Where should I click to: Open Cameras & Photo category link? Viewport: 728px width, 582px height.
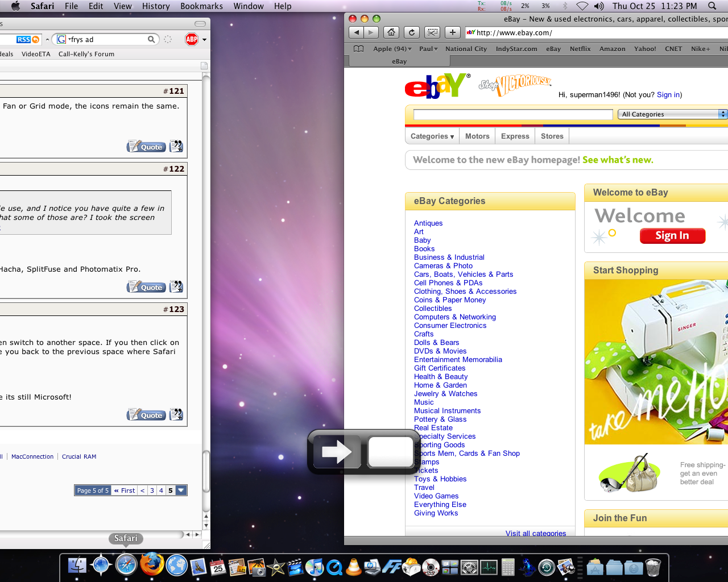(x=443, y=266)
